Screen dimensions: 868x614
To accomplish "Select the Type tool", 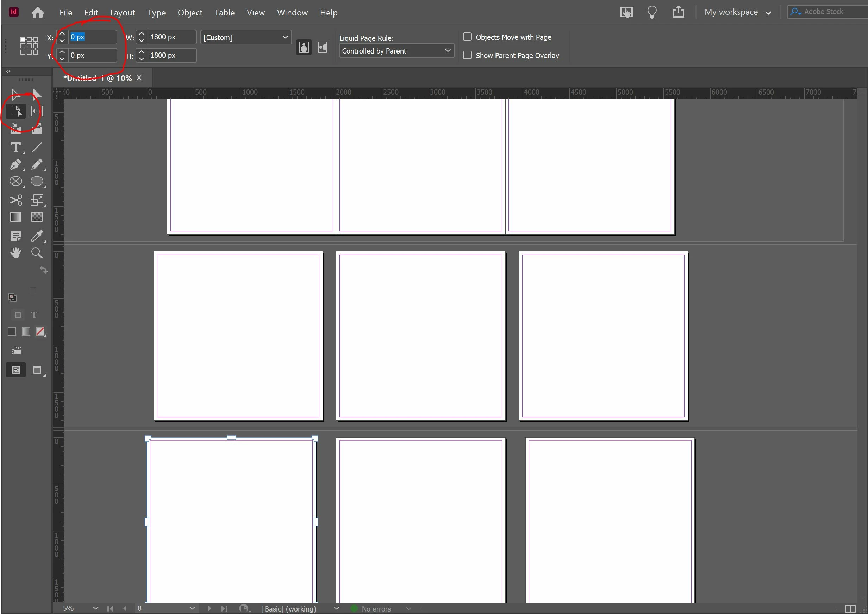I will [15, 147].
